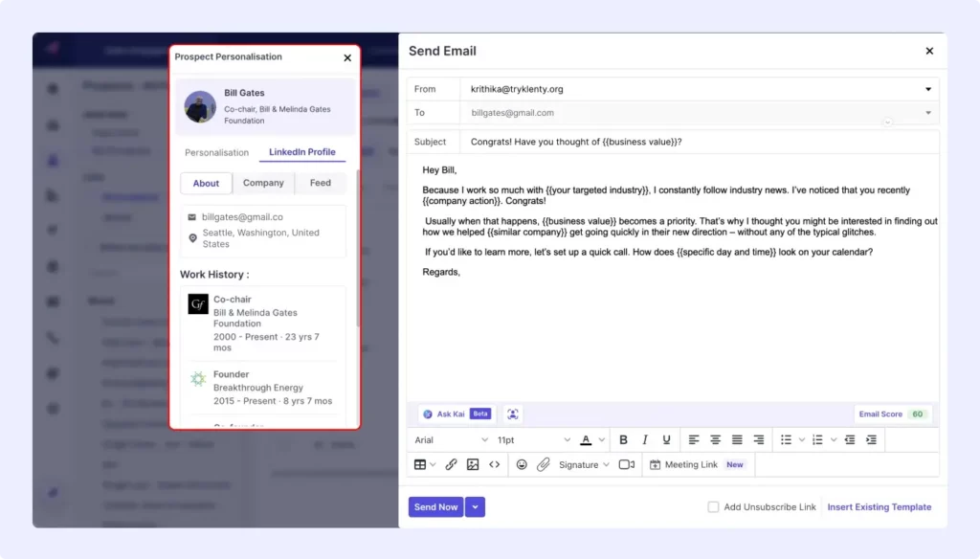Expand the table options arrow

(x=433, y=464)
